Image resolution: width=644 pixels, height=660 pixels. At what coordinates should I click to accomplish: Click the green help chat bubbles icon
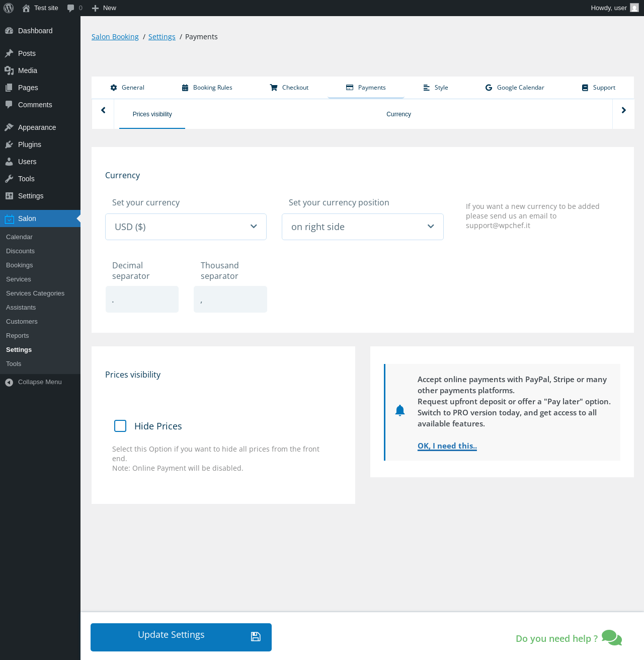612,638
